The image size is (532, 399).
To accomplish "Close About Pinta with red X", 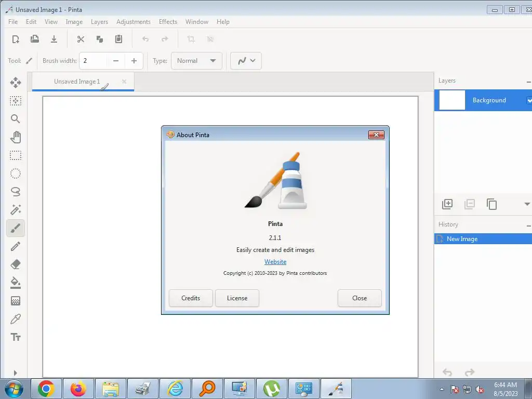I will pyautogui.click(x=376, y=135).
